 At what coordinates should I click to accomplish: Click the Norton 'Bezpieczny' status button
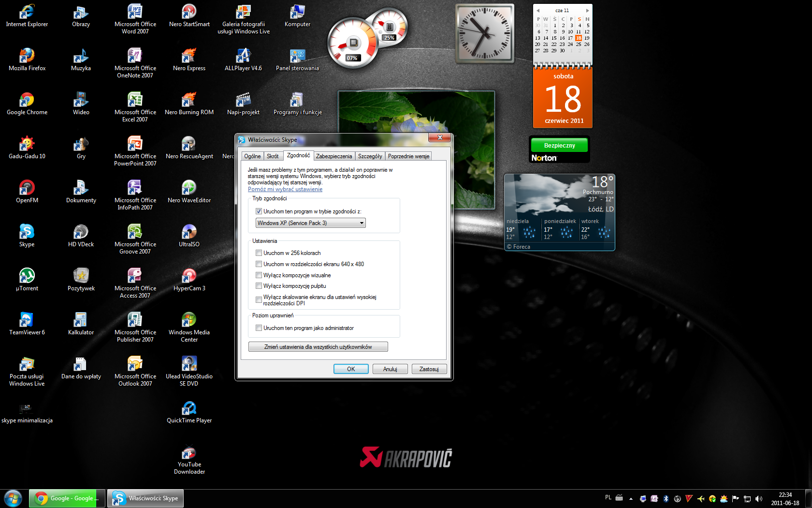[559, 145]
